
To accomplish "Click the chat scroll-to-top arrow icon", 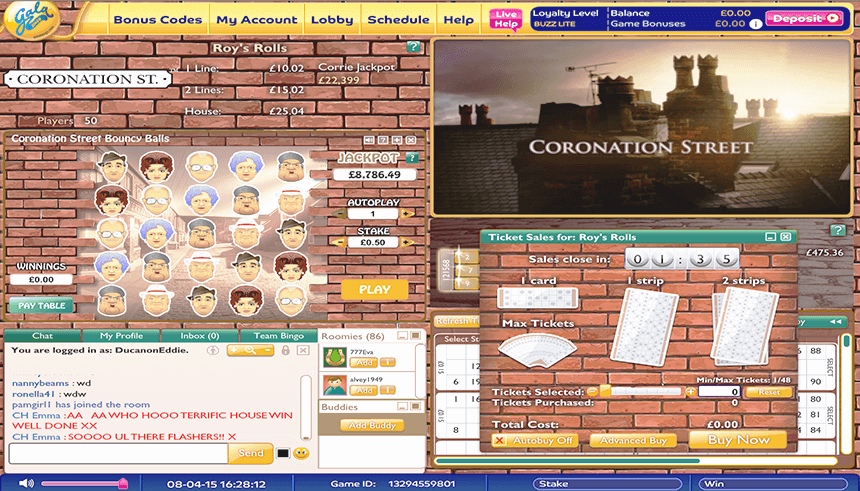I will tap(213, 350).
